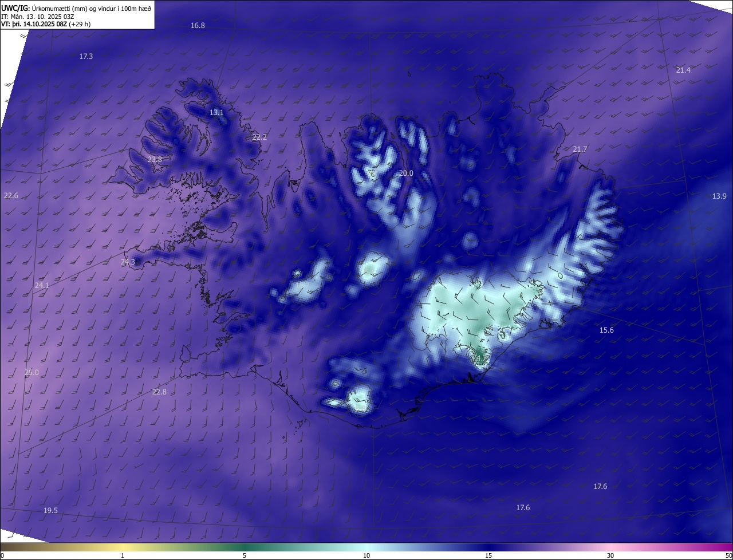Select the 24.3 wind value label
This screenshot has height=560, width=733.
pyautogui.click(x=128, y=262)
